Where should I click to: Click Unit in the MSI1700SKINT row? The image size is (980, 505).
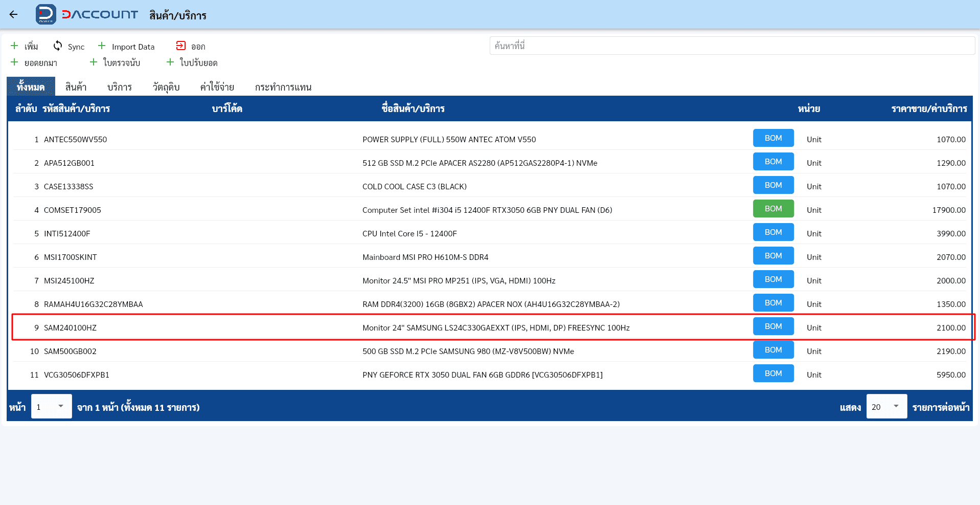tap(814, 257)
